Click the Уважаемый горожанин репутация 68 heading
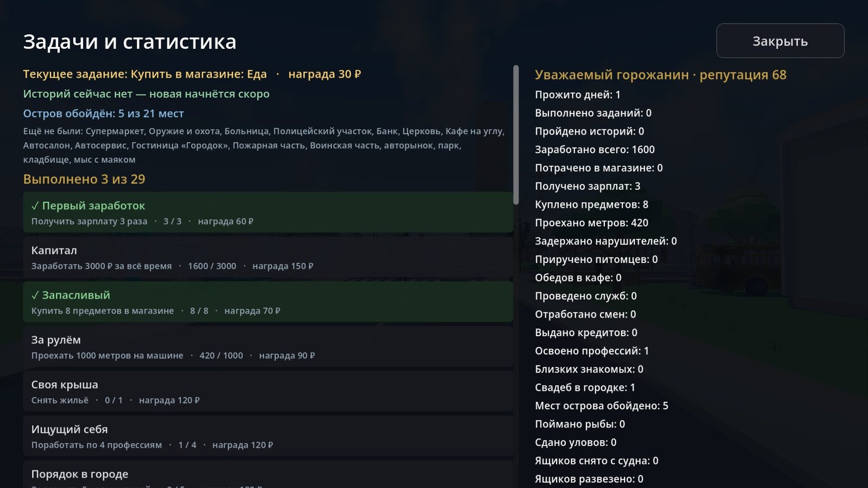This screenshot has height=488, width=868. [x=661, y=75]
